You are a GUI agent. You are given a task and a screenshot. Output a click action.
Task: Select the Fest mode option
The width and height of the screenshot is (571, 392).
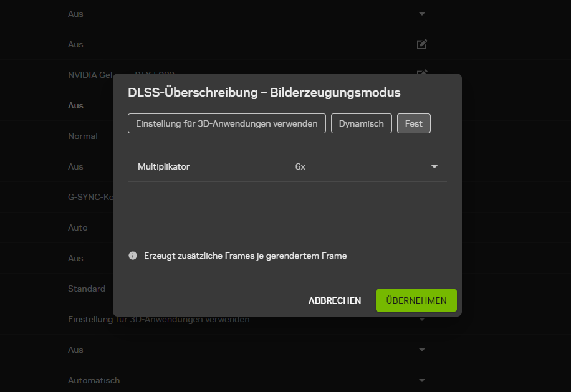pos(414,123)
